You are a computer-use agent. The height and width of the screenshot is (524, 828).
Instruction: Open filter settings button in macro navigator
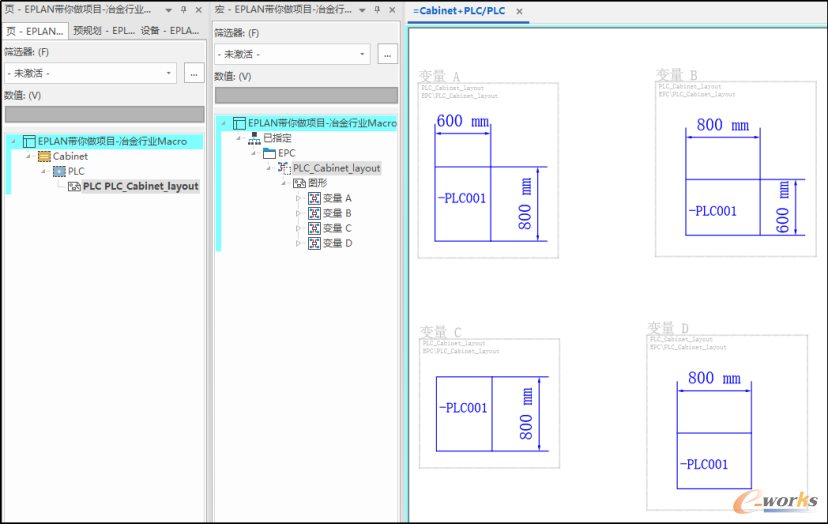coord(388,54)
